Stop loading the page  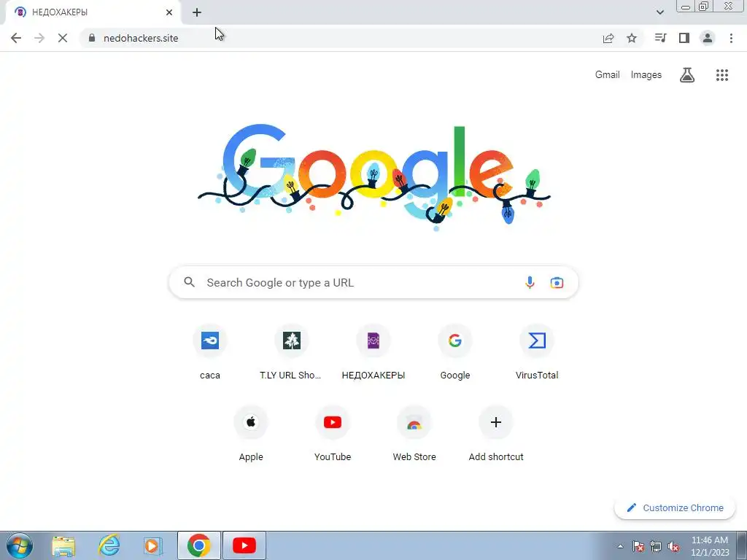[63, 38]
